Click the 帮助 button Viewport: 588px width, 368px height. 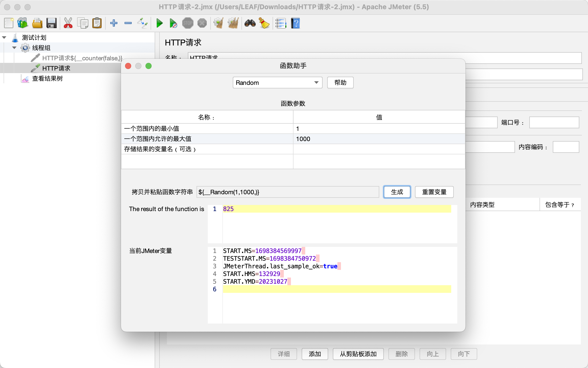tap(340, 83)
